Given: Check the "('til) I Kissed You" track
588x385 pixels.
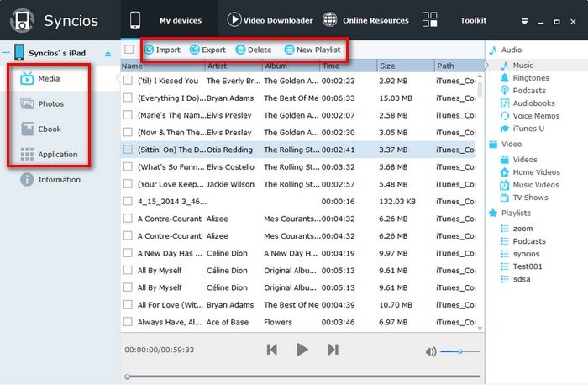Looking at the screenshot, I should 128,81.
